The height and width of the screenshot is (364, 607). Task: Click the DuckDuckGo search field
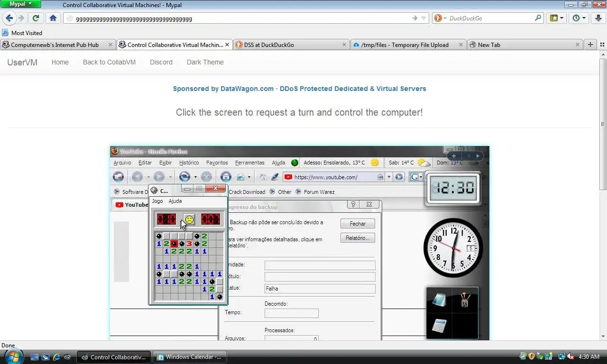(x=488, y=18)
